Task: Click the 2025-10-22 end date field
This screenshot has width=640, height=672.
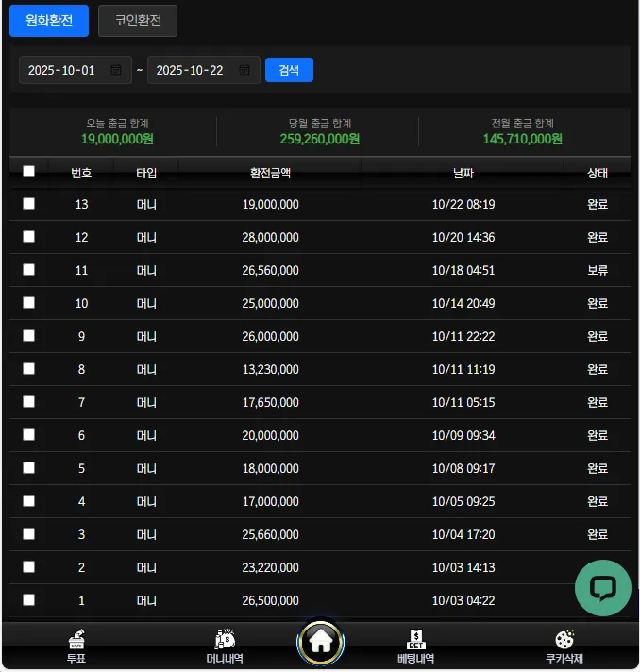Action: coord(204,70)
